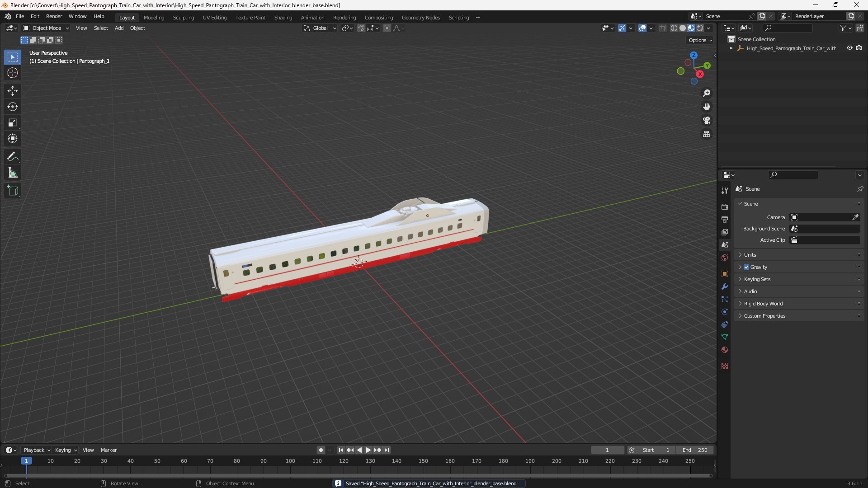Screen dimensions: 868x488
Task: Open Render properties tab
Action: point(725,206)
